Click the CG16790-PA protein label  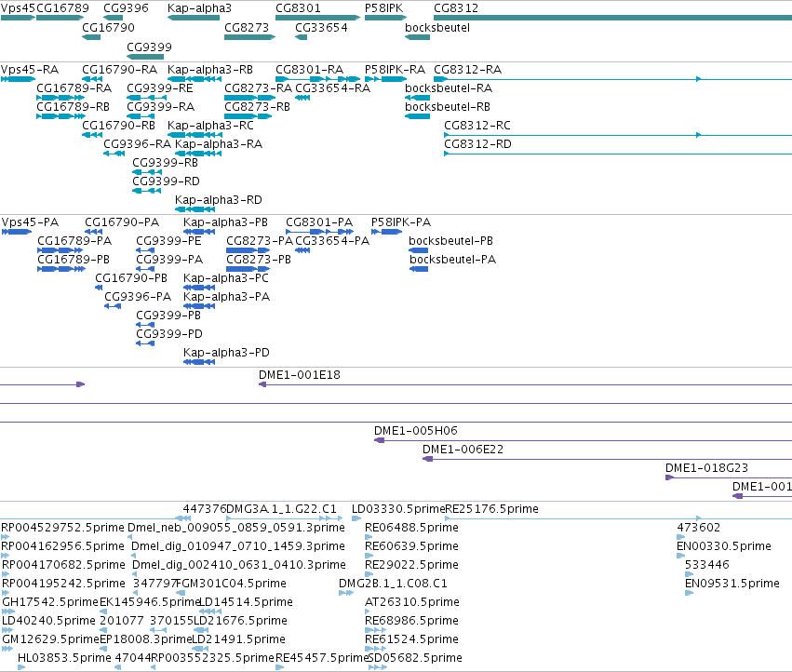point(122,222)
